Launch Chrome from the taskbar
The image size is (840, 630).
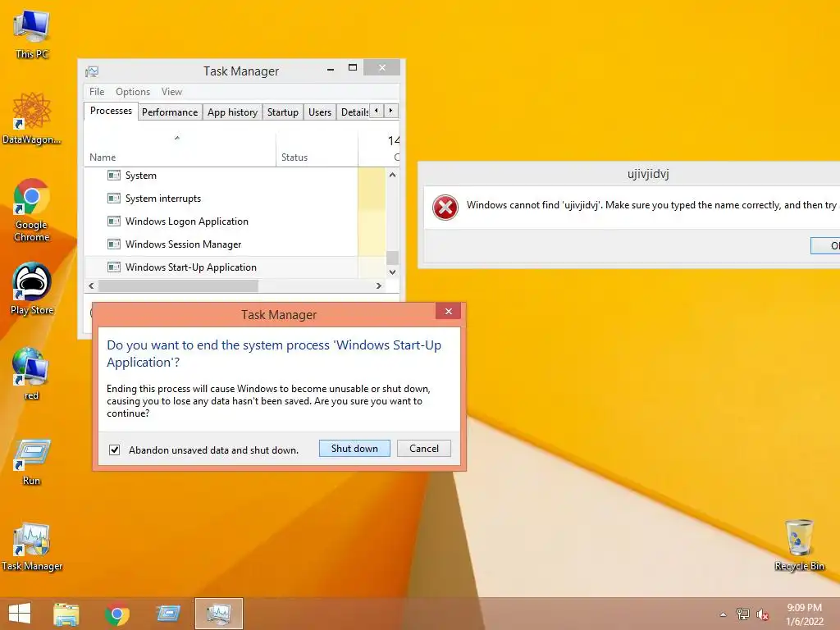[x=116, y=614]
